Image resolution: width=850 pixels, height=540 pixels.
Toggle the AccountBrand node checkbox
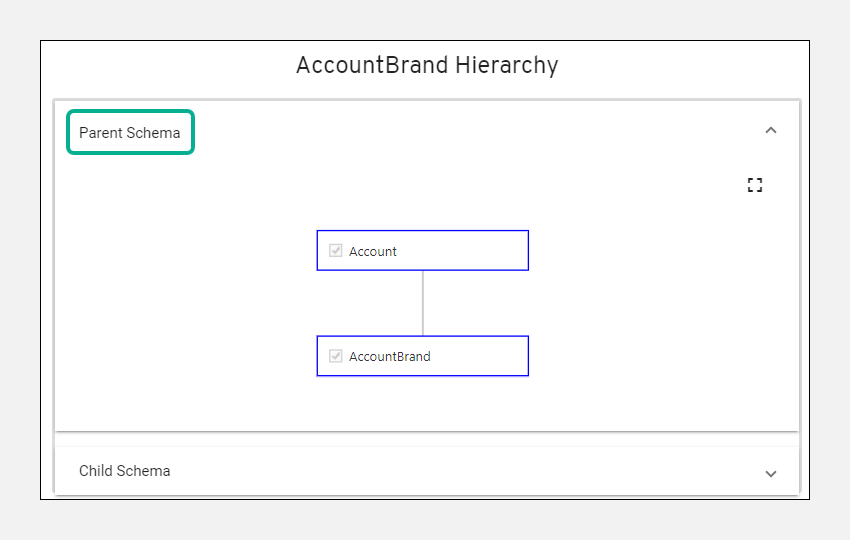(x=336, y=356)
